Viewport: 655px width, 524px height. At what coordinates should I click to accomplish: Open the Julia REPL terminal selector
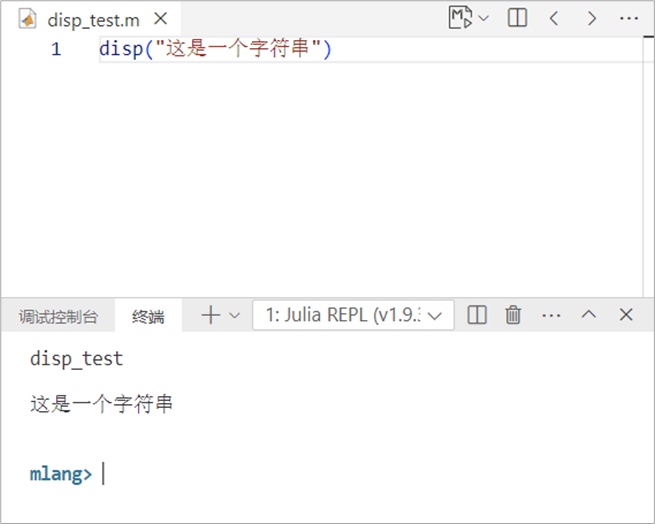click(x=353, y=315)
